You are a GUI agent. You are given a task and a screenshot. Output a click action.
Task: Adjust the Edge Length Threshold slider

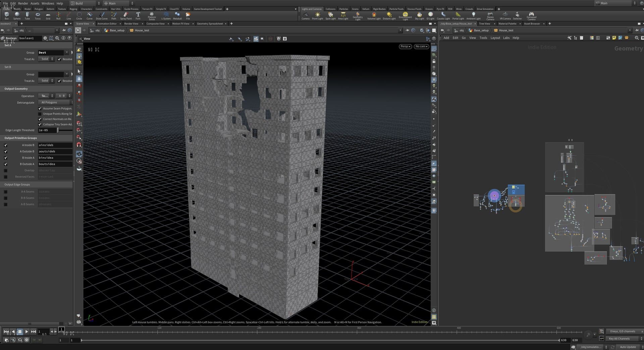pos(65,130)
